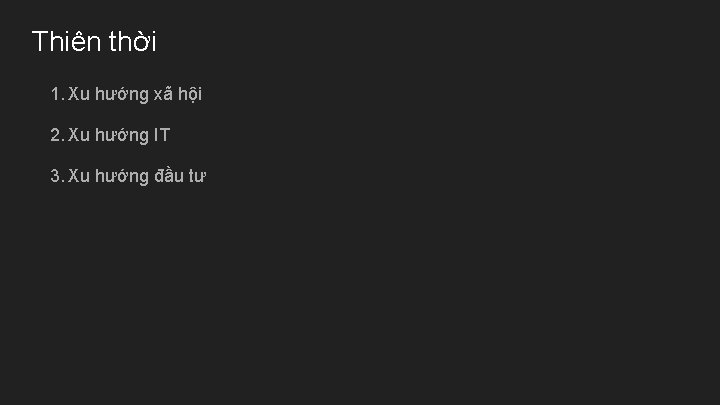Click the number "1." list marker
This screenshot has width=720, height=405.
(x=57, y=95)
